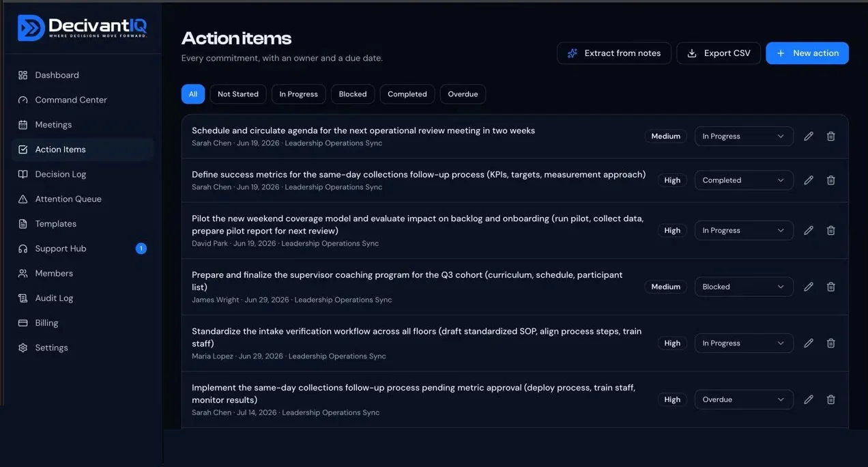Click the DecivantIQ logo
868x467 pixels.
(82, 28)
